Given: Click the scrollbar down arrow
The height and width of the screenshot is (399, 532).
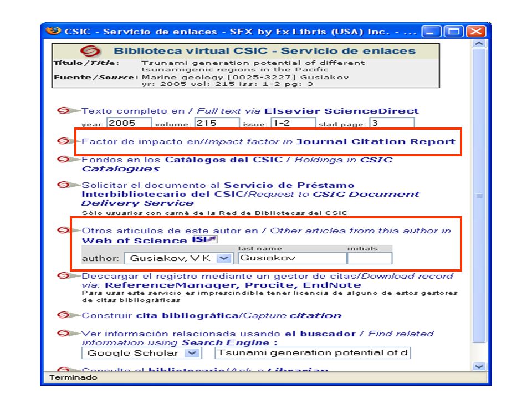Looking at the screenshot, I should click(479, 367).
